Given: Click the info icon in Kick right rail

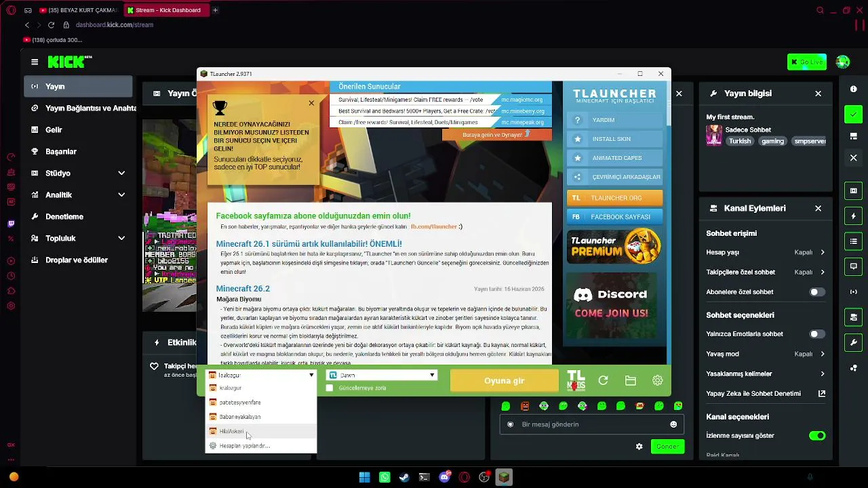Looking at the screenshot, I should 854,89.
